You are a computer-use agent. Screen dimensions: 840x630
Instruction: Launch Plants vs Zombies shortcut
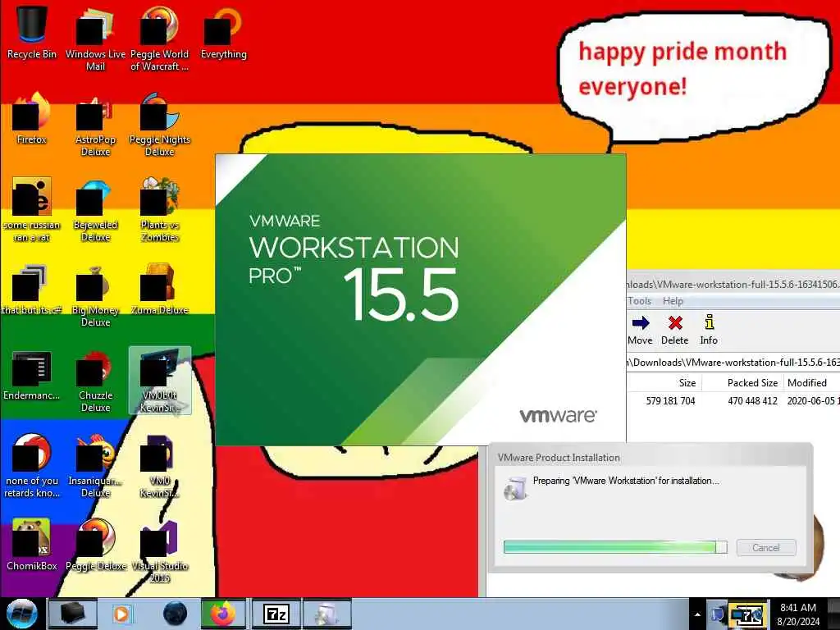tap(159, 210)
